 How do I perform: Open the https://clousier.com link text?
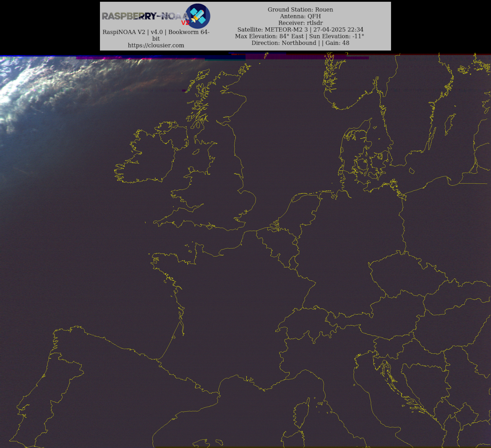click(156, 45)
